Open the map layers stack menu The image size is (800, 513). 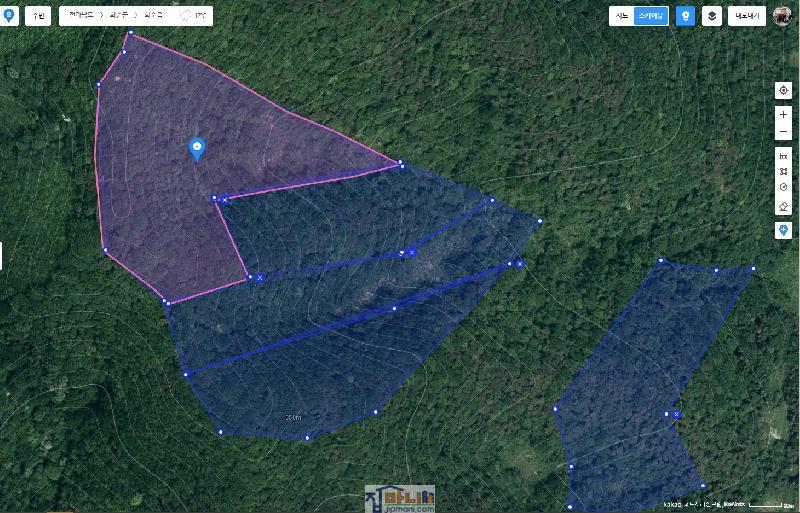[711, 16]
